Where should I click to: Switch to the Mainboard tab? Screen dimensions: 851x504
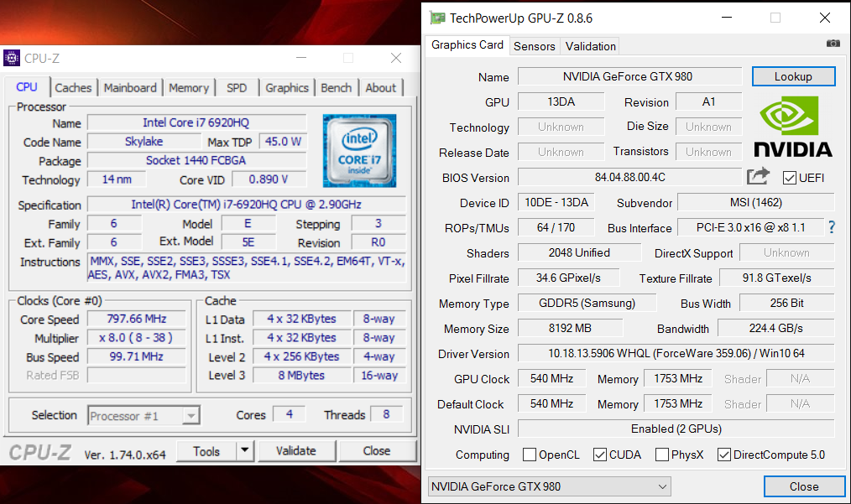point(130,88)
